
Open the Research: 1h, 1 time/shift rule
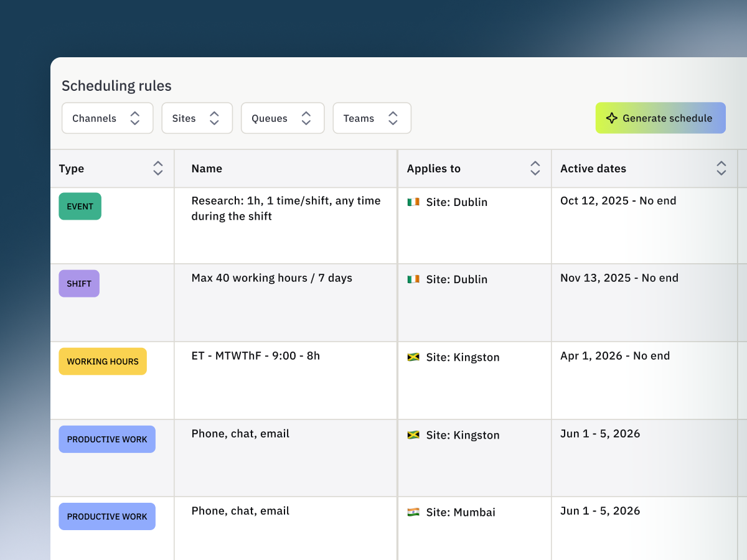pyautogui.click(x=286, y=208)
